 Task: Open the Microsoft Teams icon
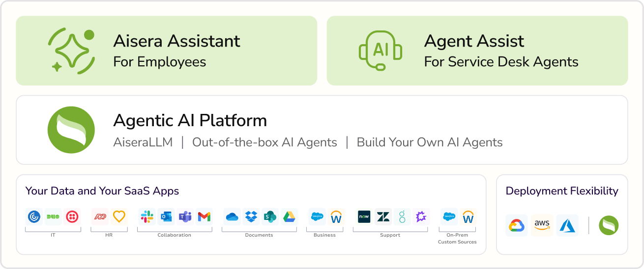pyautogui.click(x=185, y=216)
